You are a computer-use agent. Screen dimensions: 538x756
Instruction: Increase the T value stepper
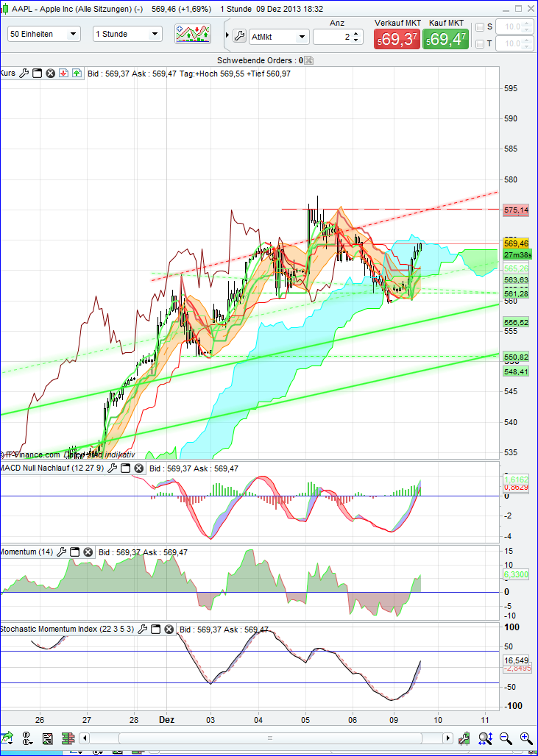click(528, 41)
